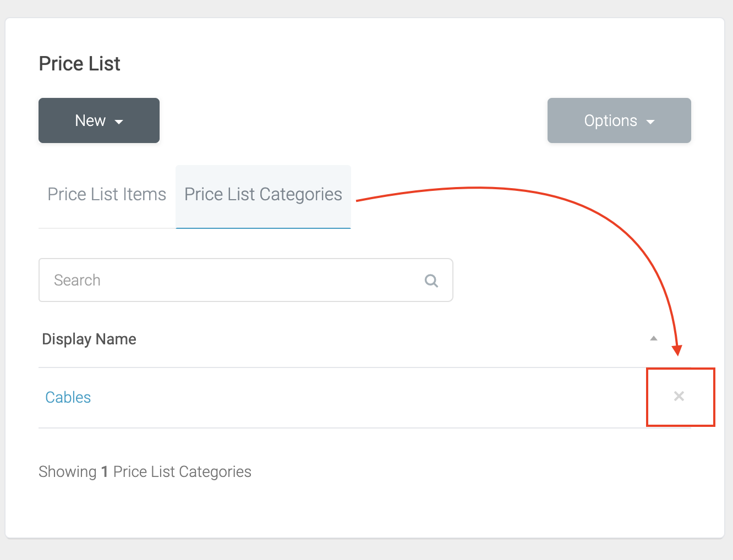The width and height of the screenshot is (733, 560).
Task: Click the blue underline beneath Price List Categories
Action: point(263,228)
